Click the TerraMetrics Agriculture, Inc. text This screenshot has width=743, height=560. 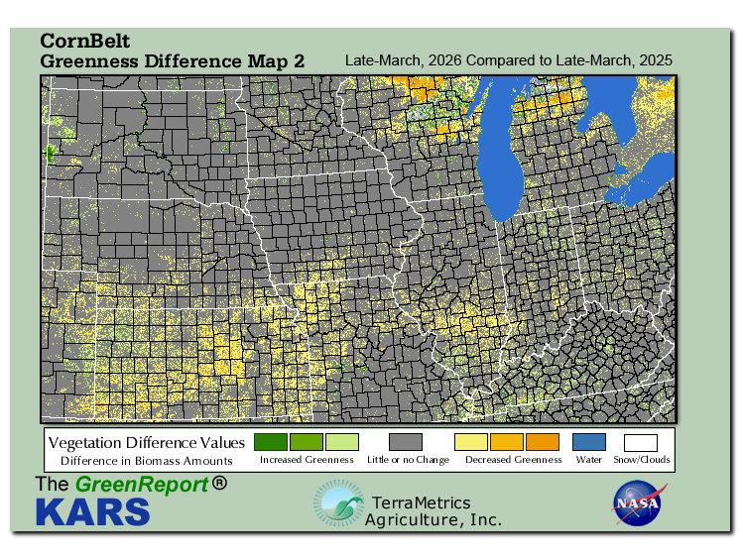[x=432, y=511]
